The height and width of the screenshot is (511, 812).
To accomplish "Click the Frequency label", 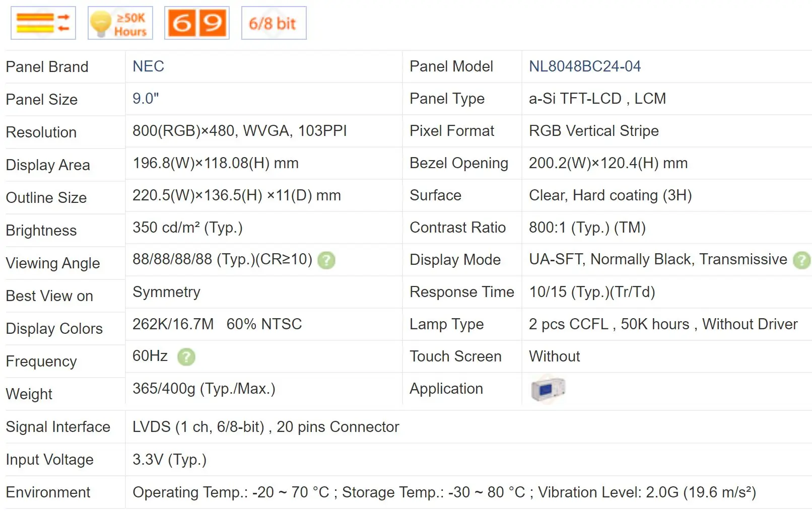I will pyautogui.click(x=41, y=361).
